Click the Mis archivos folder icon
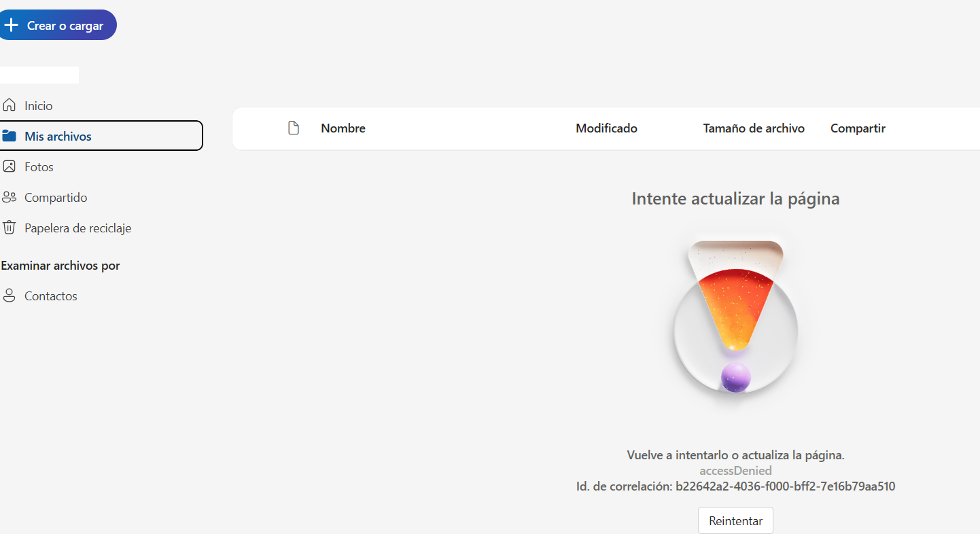 [9, 135]
